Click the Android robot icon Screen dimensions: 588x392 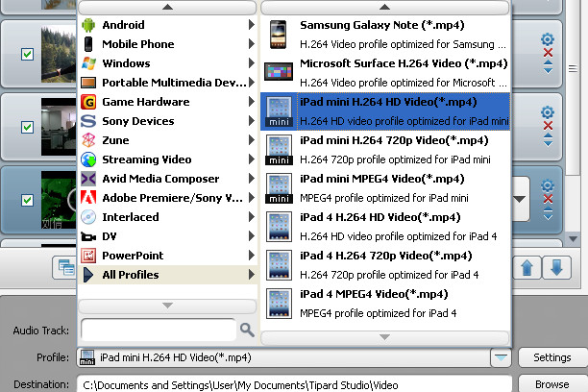tap(88, 25)
